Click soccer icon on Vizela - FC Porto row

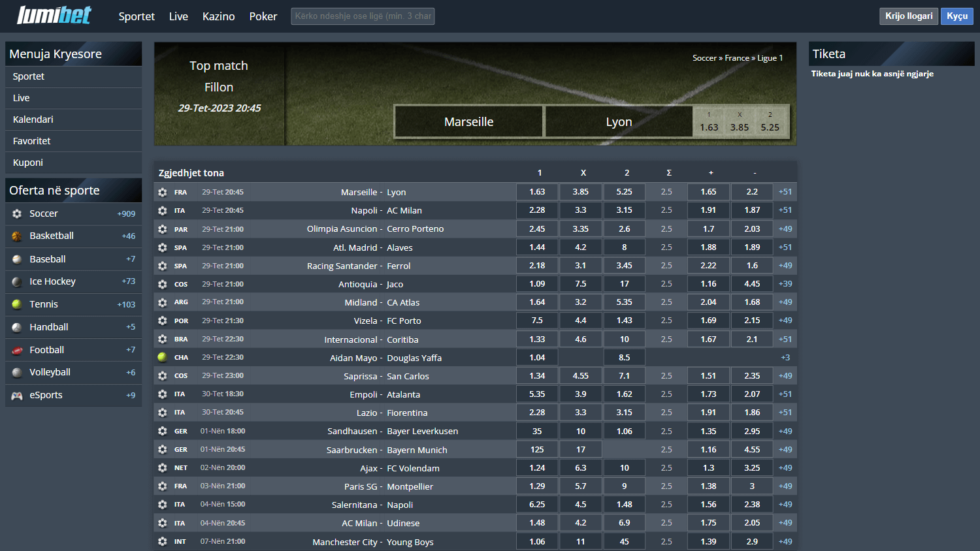[162, 321]
